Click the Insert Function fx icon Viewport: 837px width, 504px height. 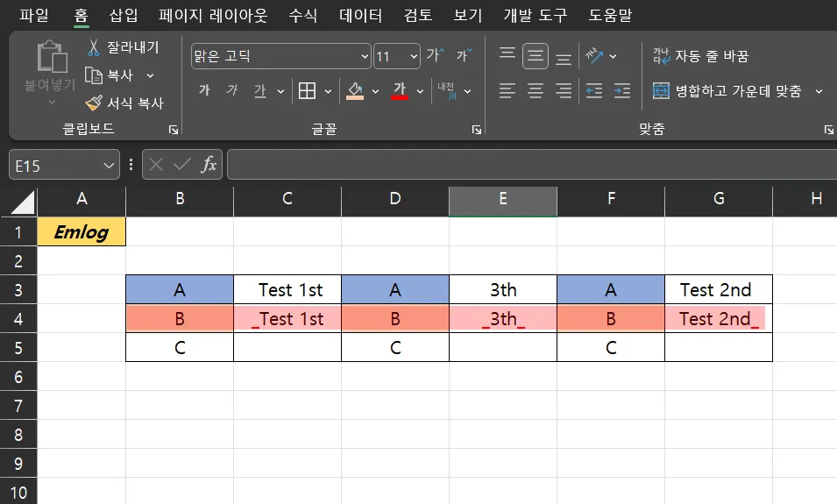tap(209, 165)
